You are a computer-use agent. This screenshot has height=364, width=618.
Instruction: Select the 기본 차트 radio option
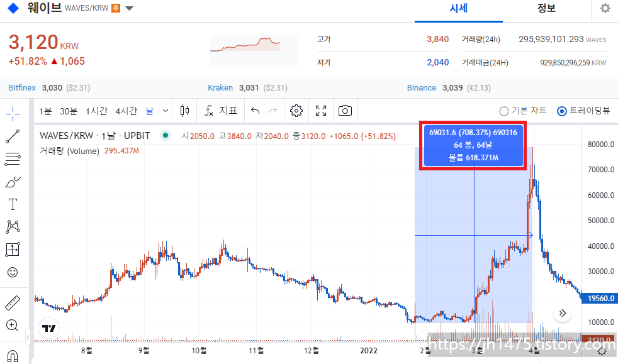tap(522, 111)
